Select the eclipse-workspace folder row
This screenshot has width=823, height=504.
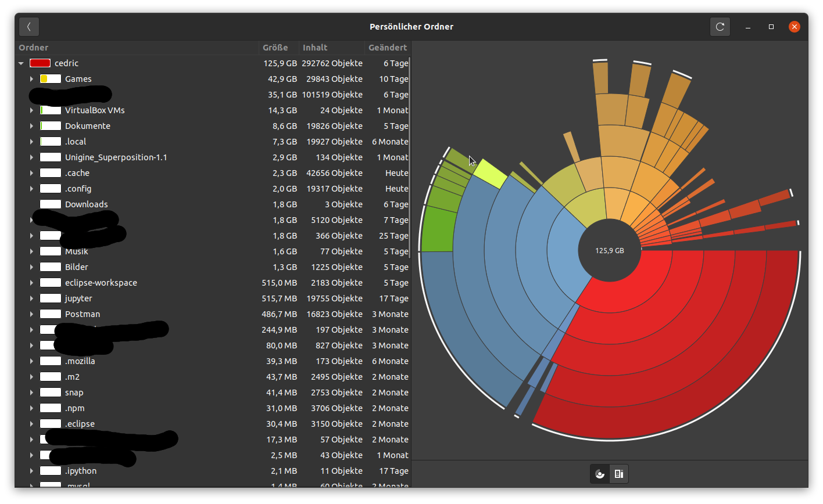(101, 283)
